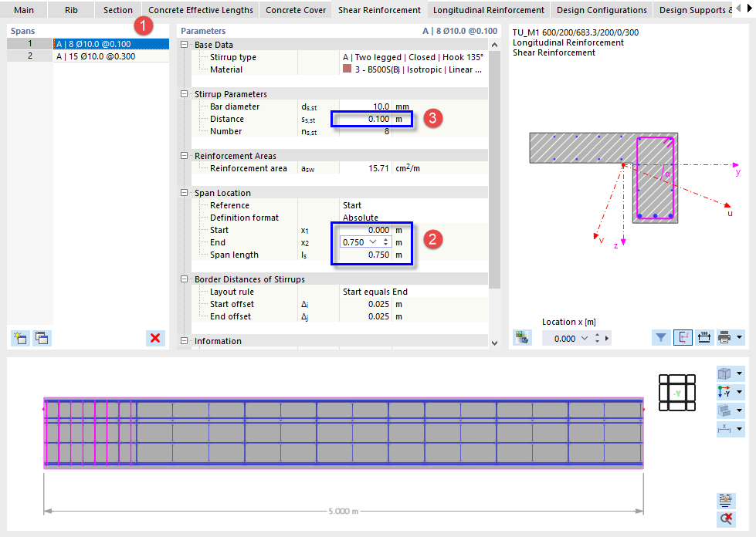Switch to the Main tab
Viewport: 756px width, 537px height.
[x=24, y=10]
